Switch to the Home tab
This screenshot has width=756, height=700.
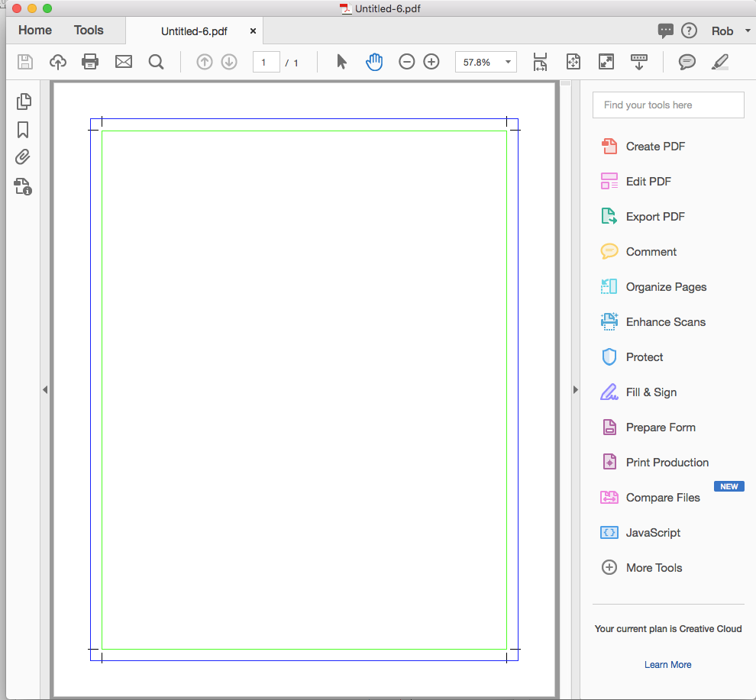(35, 31)
